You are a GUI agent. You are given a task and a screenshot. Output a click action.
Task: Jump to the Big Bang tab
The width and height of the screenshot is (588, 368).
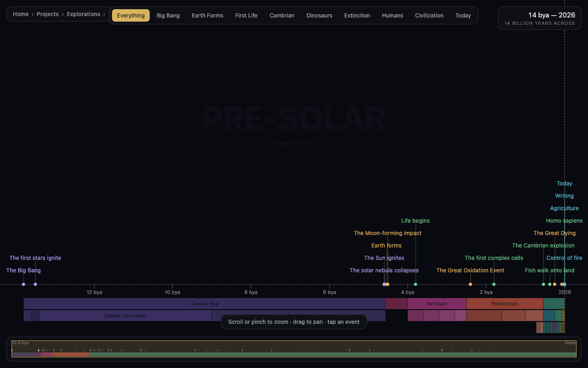tap(168, 15)
